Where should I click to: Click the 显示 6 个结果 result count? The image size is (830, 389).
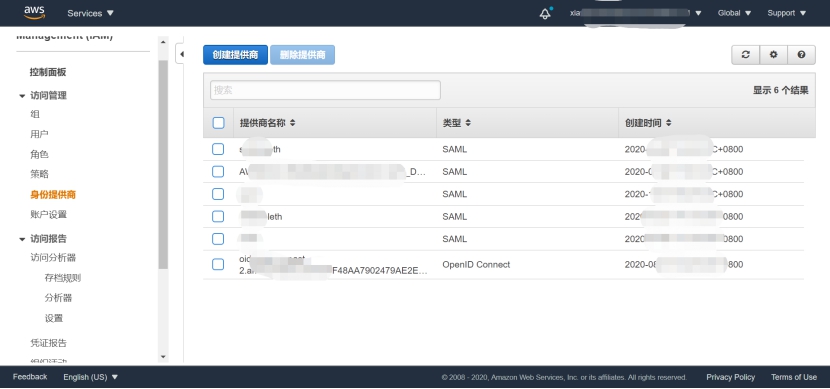[781, 90]
